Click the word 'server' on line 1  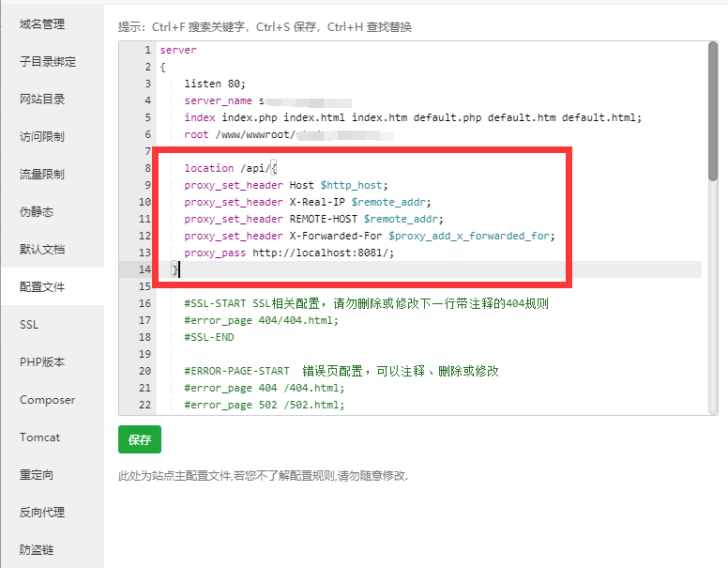(x=178, y=50)
